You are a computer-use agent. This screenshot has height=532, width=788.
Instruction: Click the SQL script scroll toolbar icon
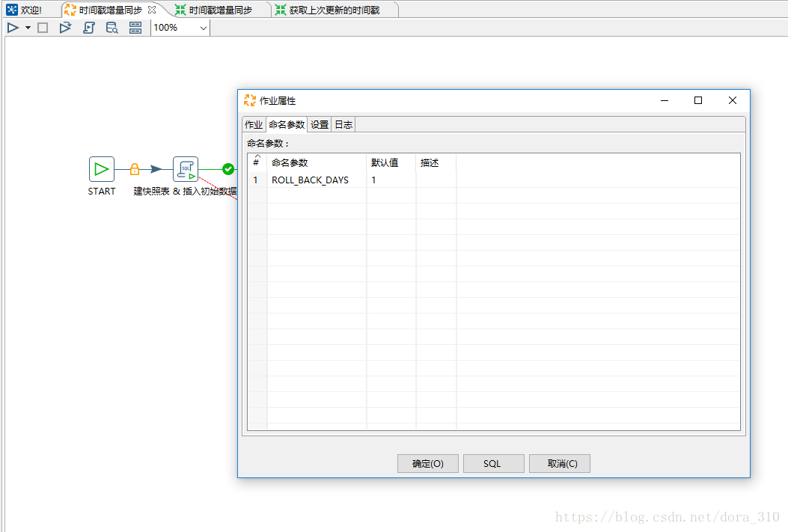point(88,28)
